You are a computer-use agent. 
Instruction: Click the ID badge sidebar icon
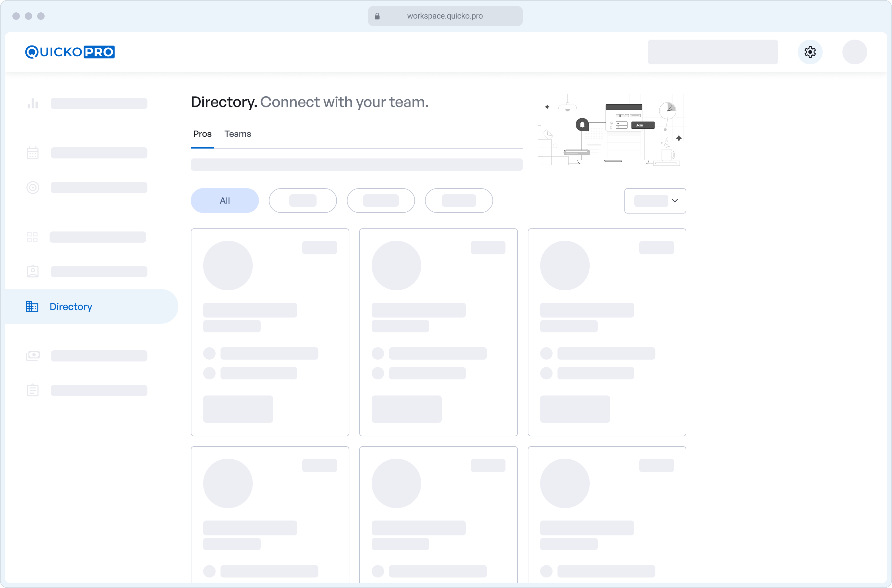[33, 271]
